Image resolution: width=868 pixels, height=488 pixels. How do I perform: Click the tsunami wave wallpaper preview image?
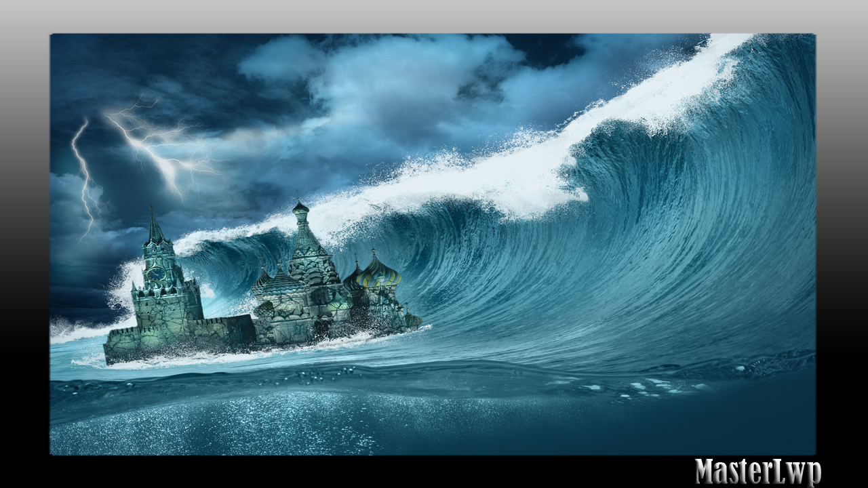(433, 244)
